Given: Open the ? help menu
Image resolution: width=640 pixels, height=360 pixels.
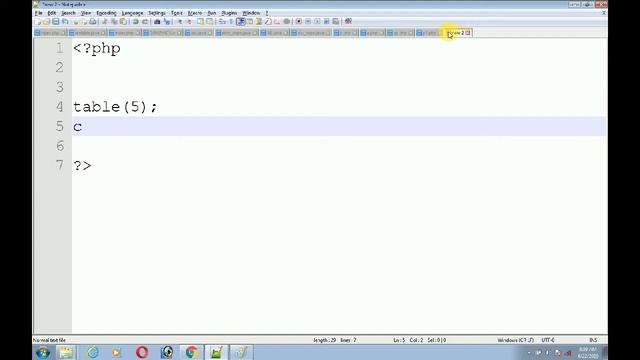Looking at the screenshot, I should pyautogui.click(x=267, y=13).
